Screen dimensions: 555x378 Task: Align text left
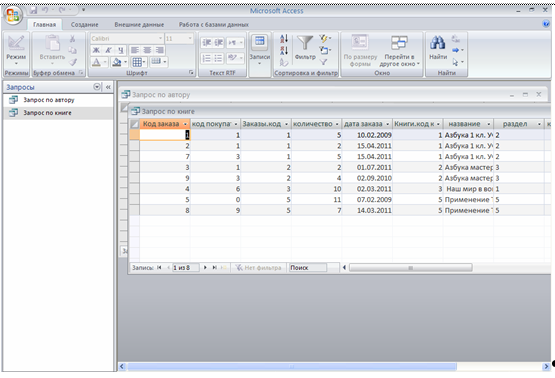click(135, 50)
